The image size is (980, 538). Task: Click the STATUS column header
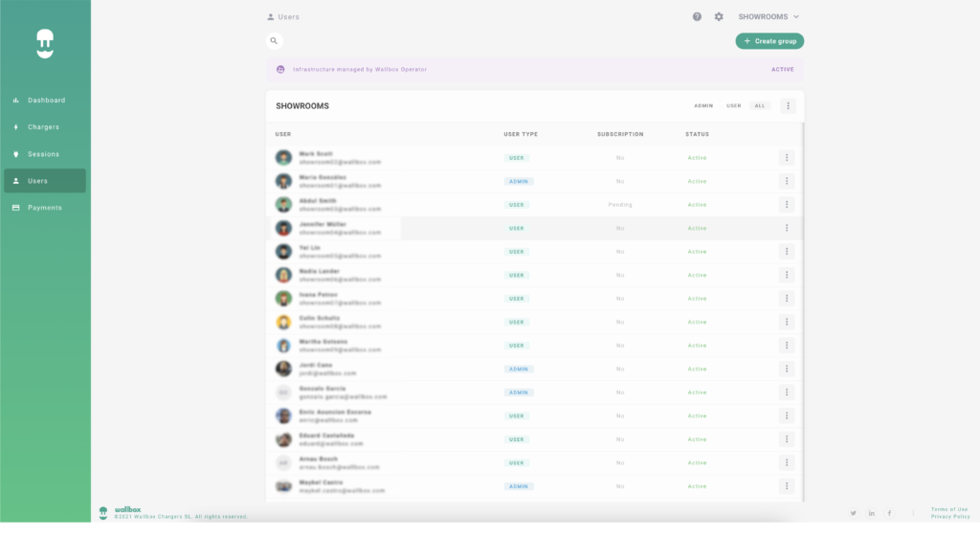[697, 134]
